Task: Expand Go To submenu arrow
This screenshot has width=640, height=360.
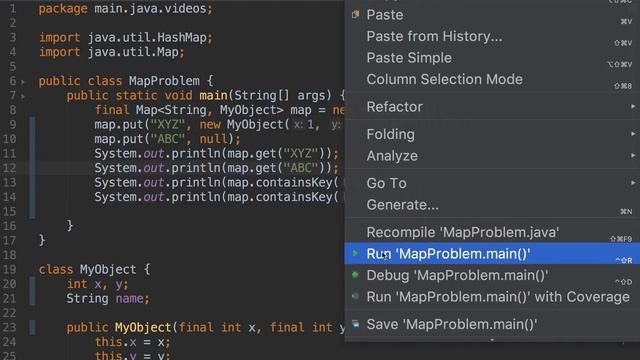Action: coord(633,182)
